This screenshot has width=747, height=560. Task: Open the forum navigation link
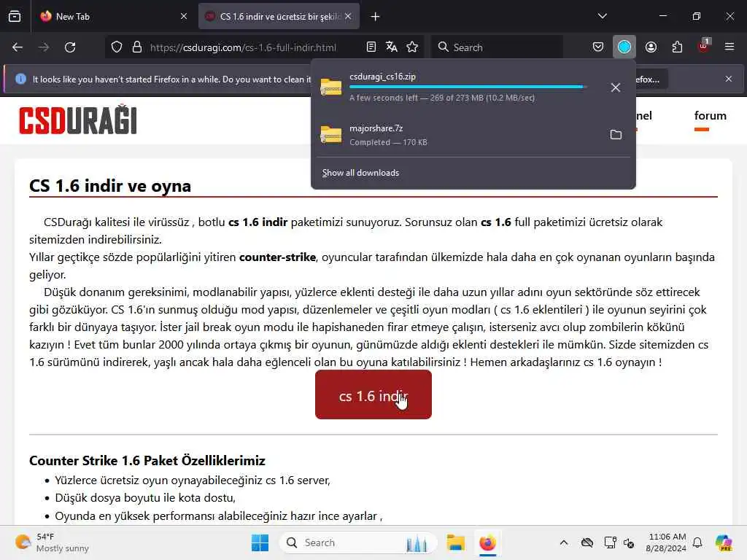(710, 116)
